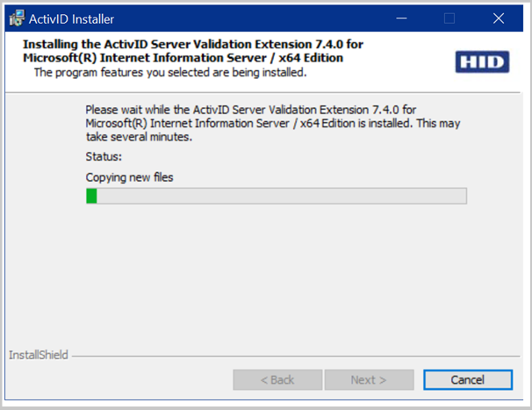
Task: Click the disabled maximize window button
Action: coord(449,18)
